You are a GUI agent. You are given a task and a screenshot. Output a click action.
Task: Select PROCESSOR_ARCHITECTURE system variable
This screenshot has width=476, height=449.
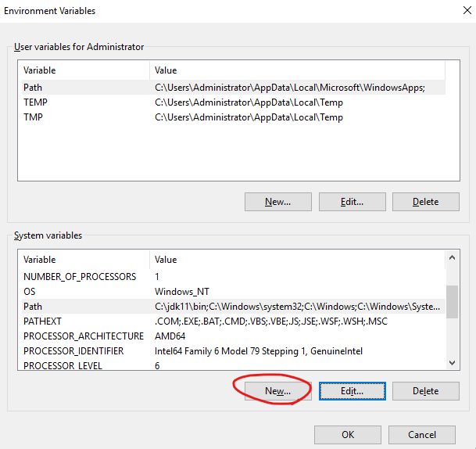[234, 336]
